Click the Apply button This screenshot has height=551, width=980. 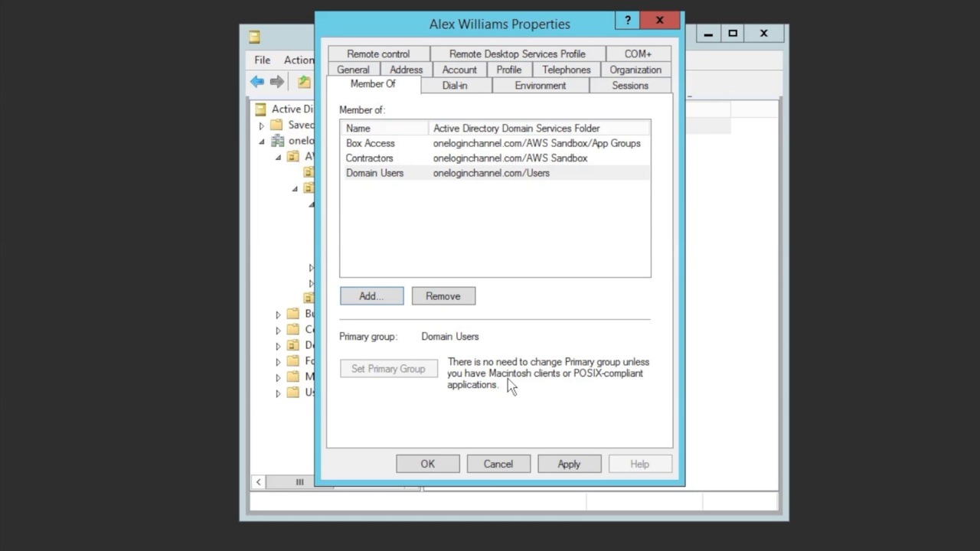(x=569, y=464)
